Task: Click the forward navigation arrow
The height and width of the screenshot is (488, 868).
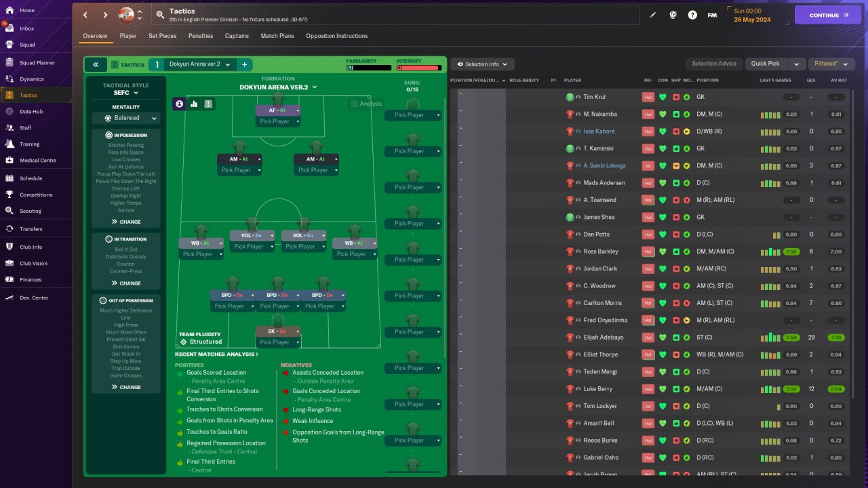Action: coord(105,15)
